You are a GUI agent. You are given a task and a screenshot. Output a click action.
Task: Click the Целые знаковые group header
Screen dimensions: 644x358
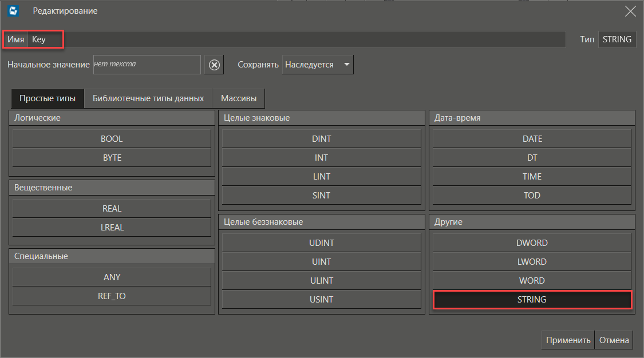[x=322, y=118]
